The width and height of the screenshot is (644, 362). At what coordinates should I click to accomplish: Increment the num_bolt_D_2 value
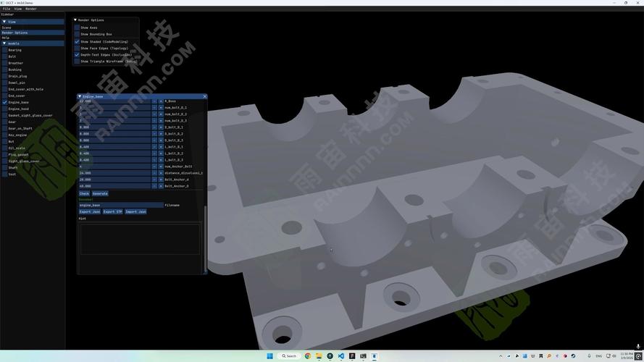point(161,114)
